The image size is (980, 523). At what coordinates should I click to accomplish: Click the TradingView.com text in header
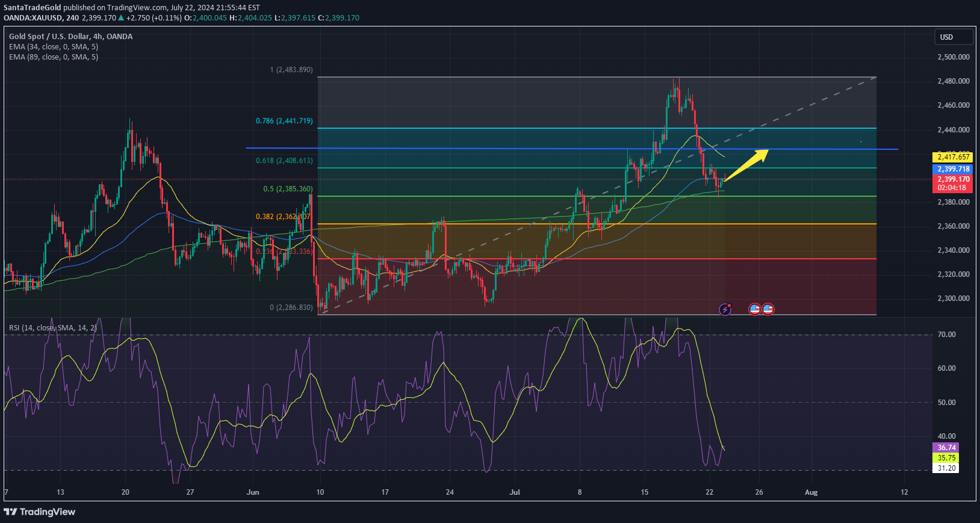[x=136, y=8]
